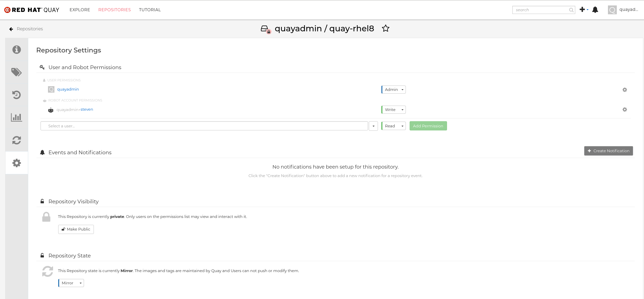Open the plus create-new menu

coord(584,10)
